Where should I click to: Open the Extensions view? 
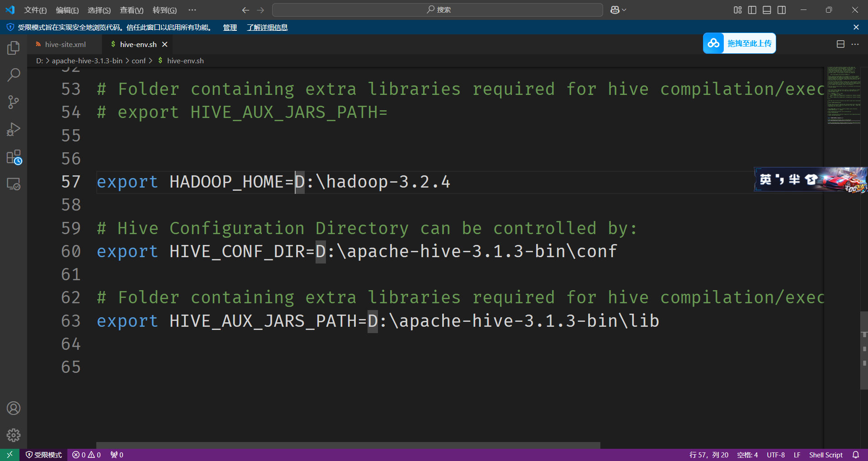pyautogui.click(x=13, y=157)
